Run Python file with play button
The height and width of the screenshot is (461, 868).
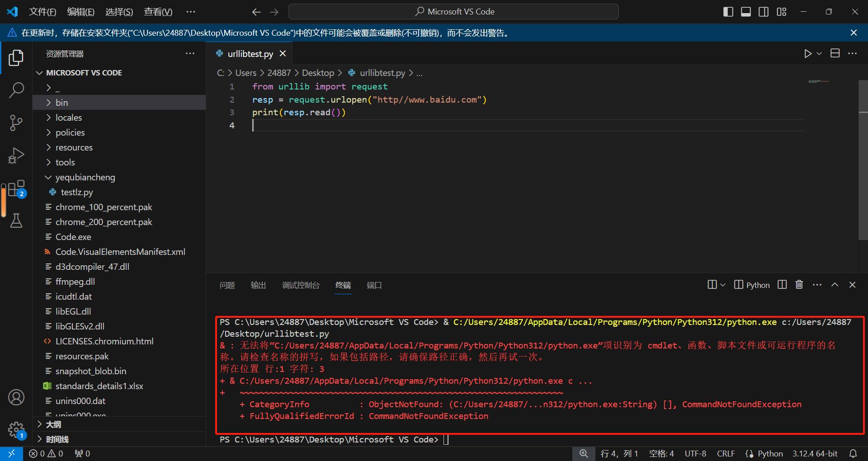pyautogui.click(x=807, y=54)
